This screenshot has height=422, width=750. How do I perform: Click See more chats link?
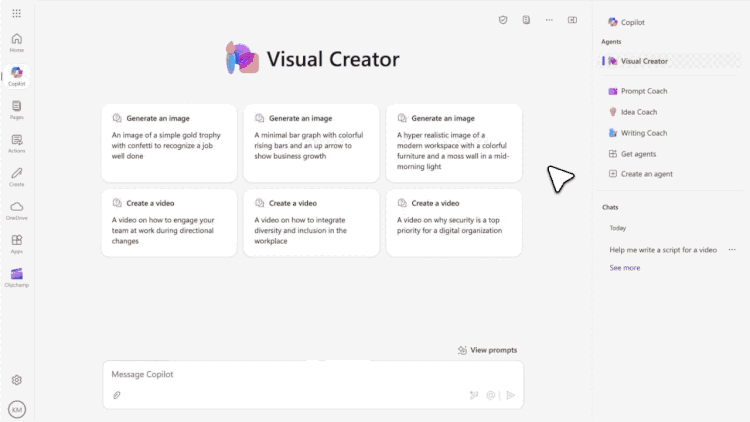coord(625,268)
